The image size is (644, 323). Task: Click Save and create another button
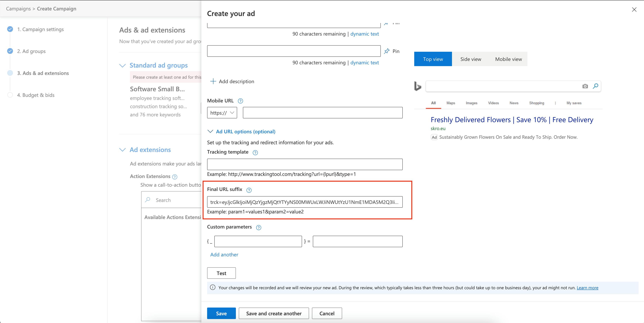[274, 313]
